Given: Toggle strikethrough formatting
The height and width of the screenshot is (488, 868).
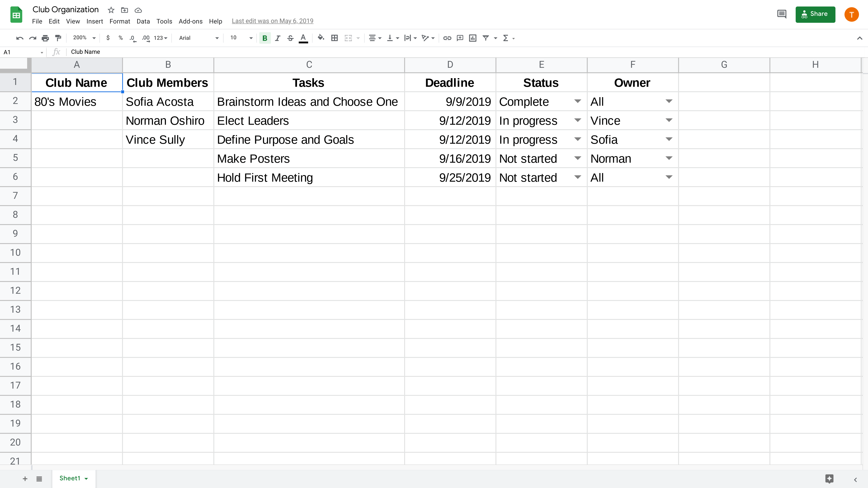Looking at the screenshot, I should [x=290, y=38].
